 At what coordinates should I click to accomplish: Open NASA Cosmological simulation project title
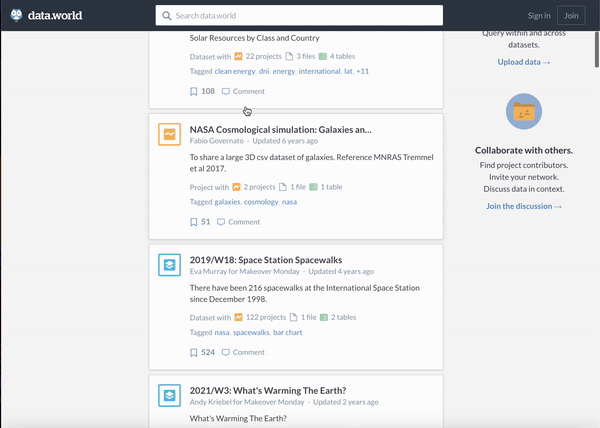point(281,130)
